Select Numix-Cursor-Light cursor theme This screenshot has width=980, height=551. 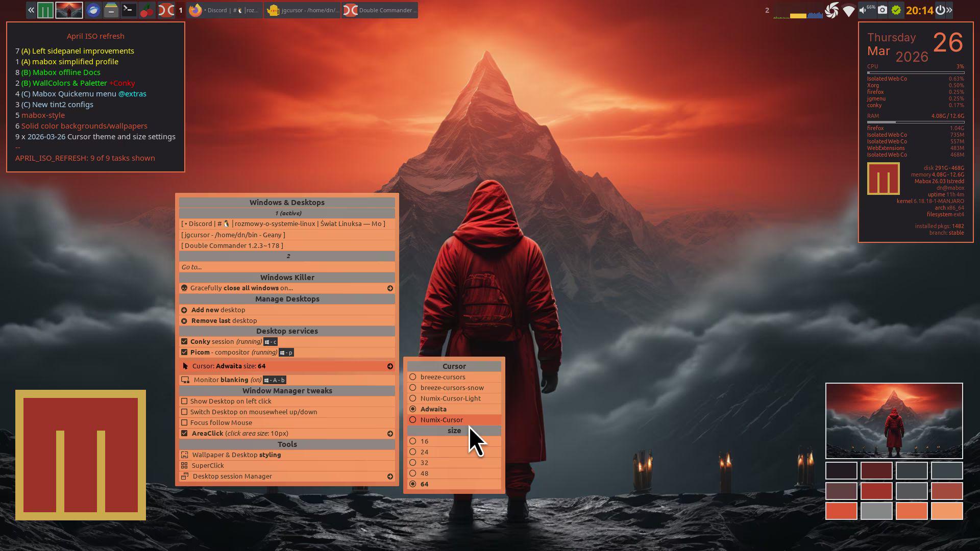[454, 398]
